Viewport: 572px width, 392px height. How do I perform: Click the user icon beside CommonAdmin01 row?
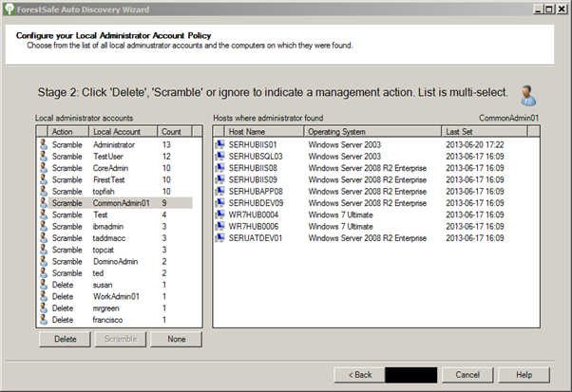[44, 202]
